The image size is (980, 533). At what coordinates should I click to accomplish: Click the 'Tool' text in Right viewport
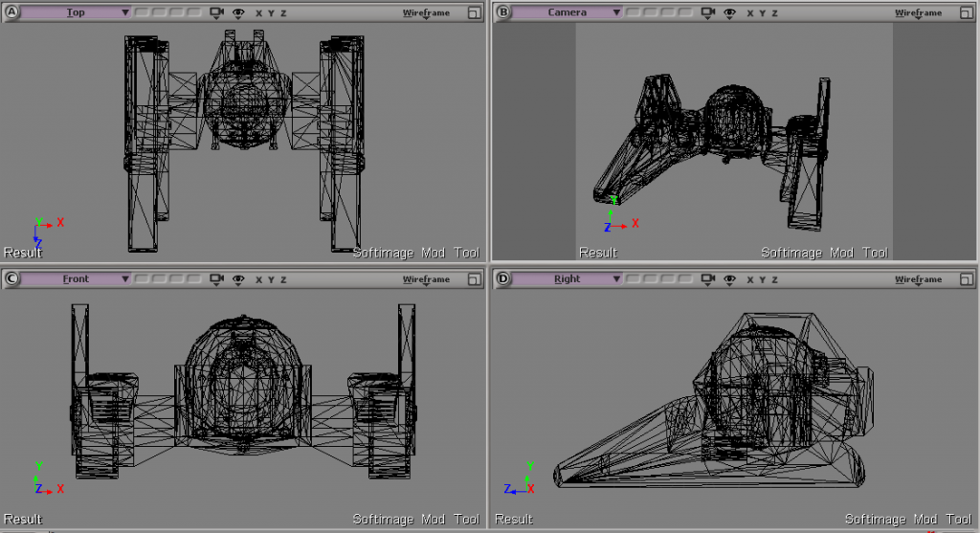(959, 520)
